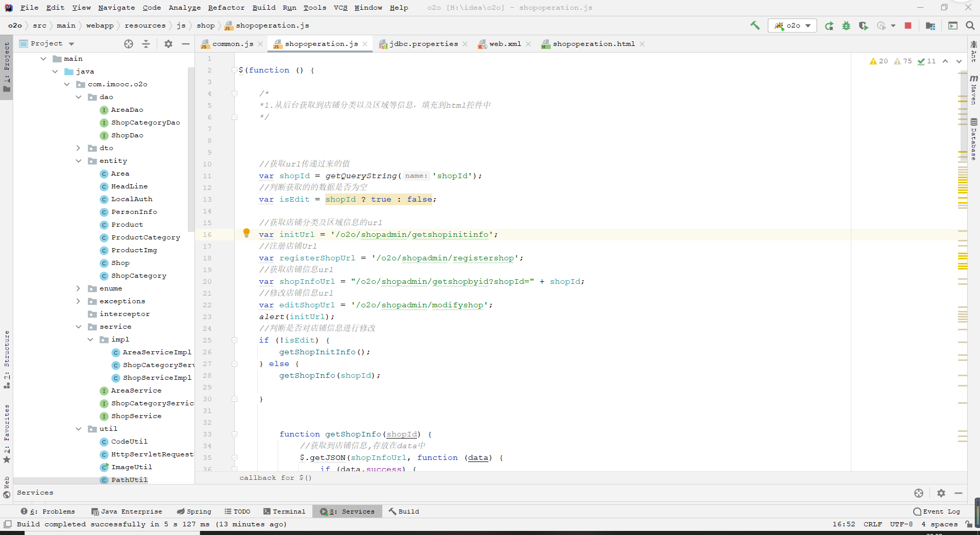Collapse the main folder
Screen dimensions: 980x535
click(x=43, y=59)
